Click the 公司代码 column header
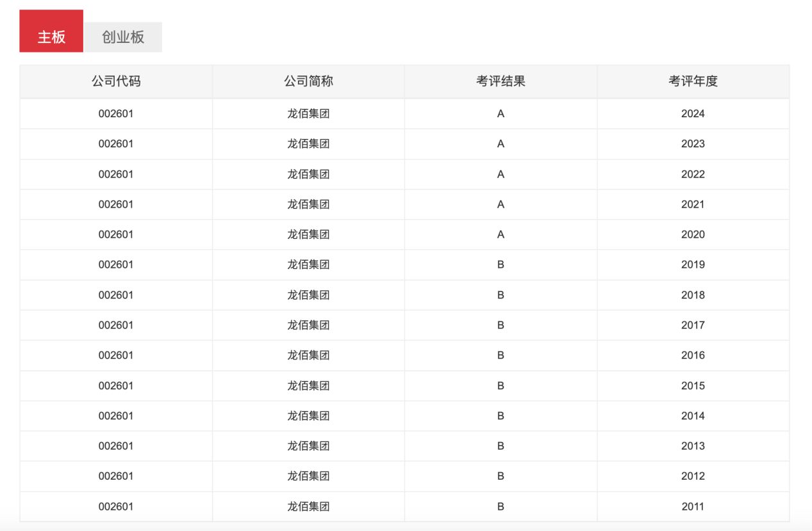 pos(115,81)
